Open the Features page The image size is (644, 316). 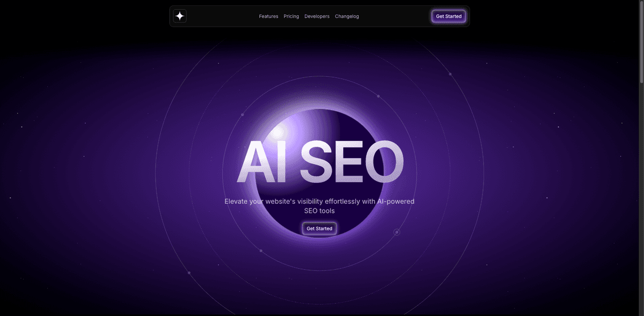[268, 16]
